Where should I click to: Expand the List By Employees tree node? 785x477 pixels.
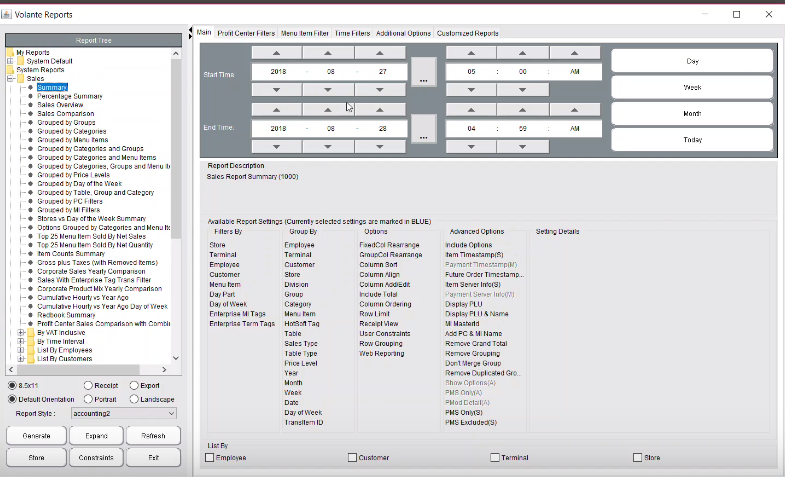(22, 350)
